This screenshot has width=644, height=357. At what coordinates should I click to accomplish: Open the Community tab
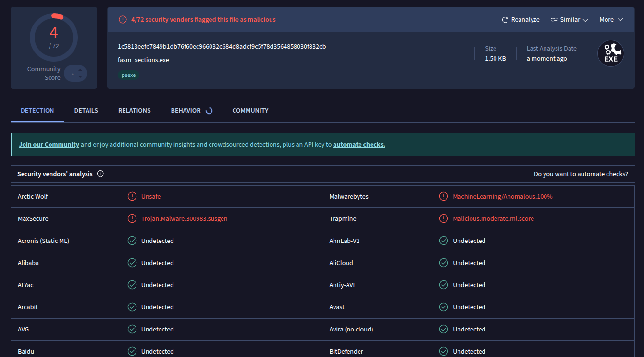[250, 111]
